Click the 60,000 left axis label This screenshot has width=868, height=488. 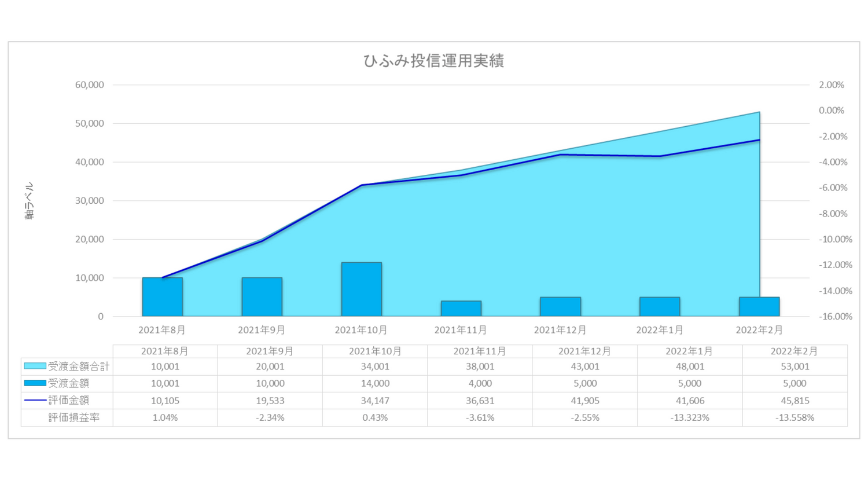tap(90, 85)
